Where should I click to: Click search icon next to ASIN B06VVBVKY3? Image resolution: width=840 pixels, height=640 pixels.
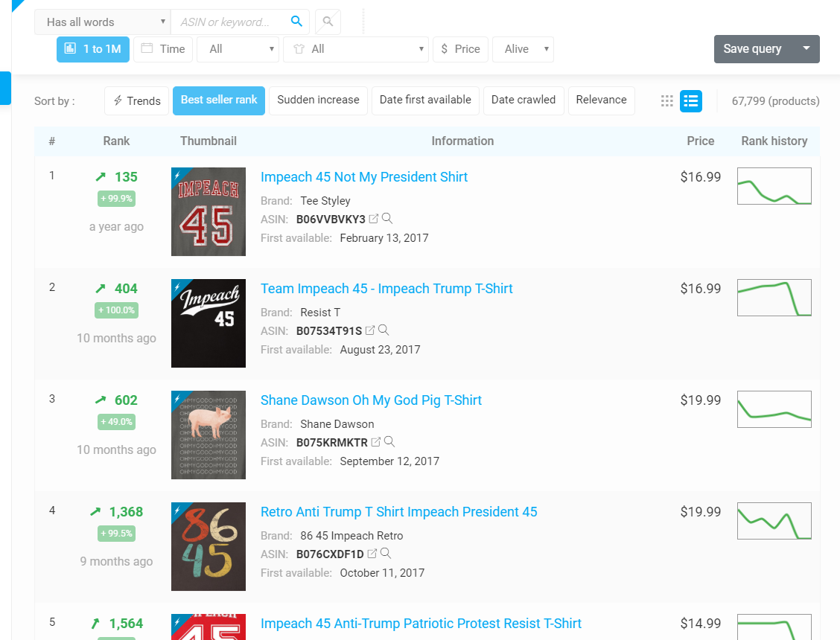pos(387,219)
